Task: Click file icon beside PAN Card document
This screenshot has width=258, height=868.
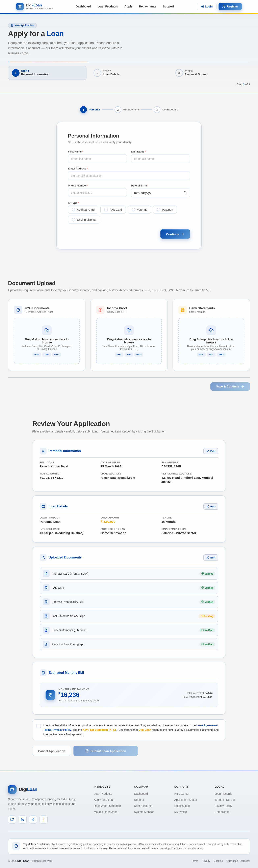Action: [46, 588]
